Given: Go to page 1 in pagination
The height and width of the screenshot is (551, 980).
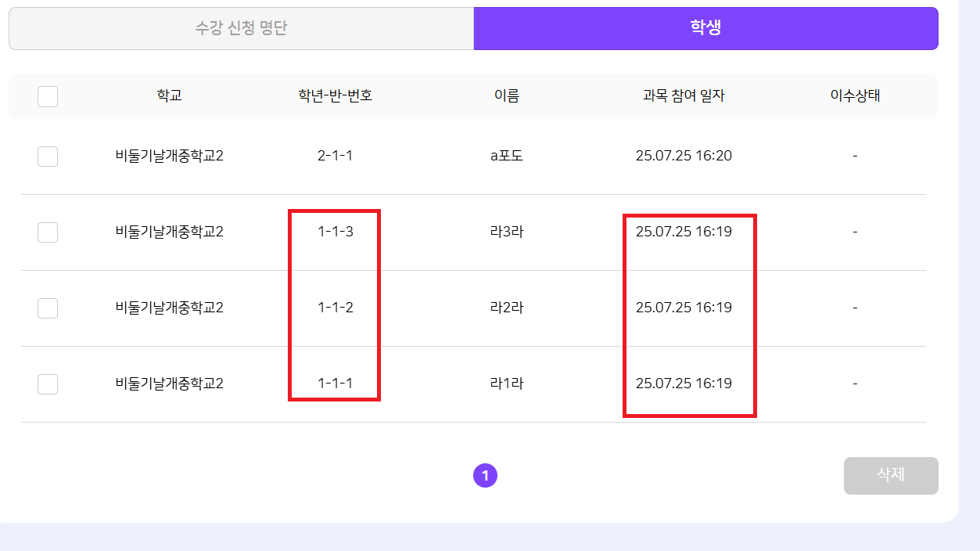Looking at the screenshot, I should (x=485, y=475).
